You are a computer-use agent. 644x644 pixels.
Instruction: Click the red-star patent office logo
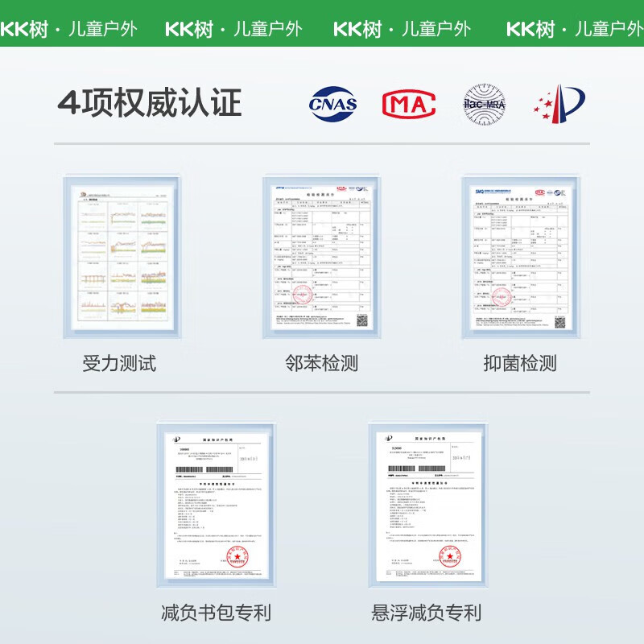coord(559,104)
